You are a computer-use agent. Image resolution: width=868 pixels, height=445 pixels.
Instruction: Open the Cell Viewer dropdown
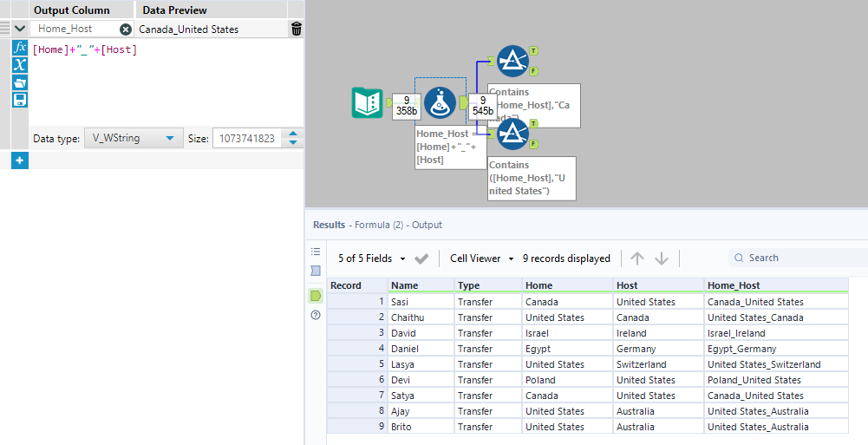482,258
